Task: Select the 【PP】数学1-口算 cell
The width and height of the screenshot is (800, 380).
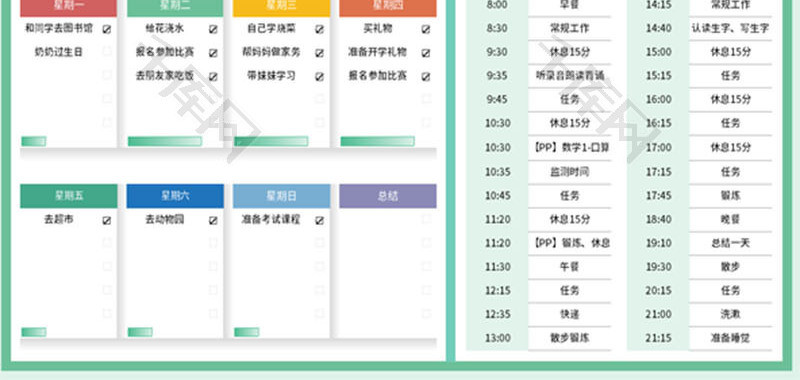Action: (569, 147)
